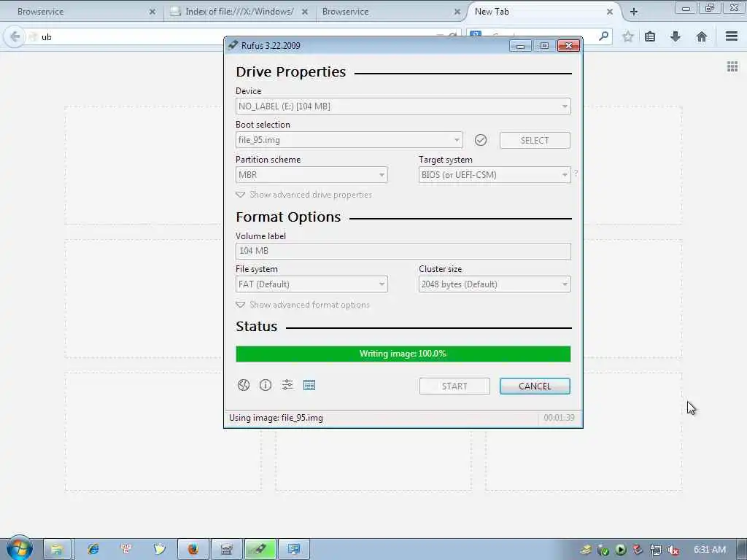747x560 pixels.
Task: Open the Partition scheme MBR dropdown
Action: (x=311, y=175)
